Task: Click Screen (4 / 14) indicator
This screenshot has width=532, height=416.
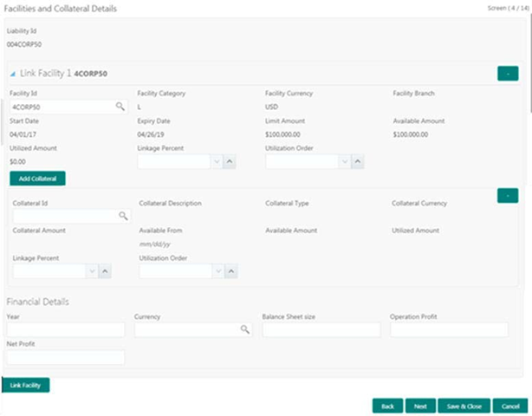Action: click(x=509, y=8)
